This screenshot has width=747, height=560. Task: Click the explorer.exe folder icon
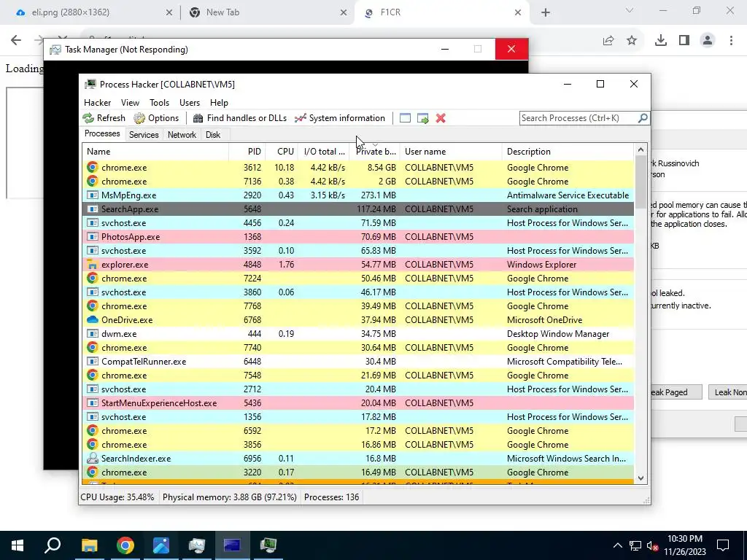[x=93, y=264]
